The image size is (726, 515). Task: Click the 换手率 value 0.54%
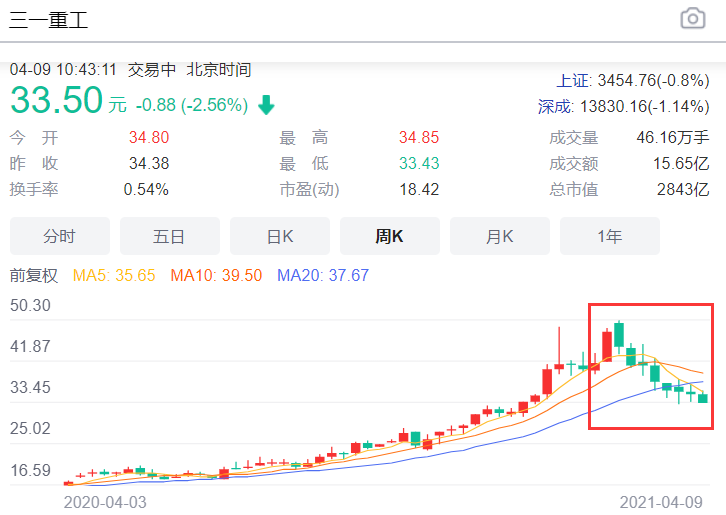coord(146,189)
